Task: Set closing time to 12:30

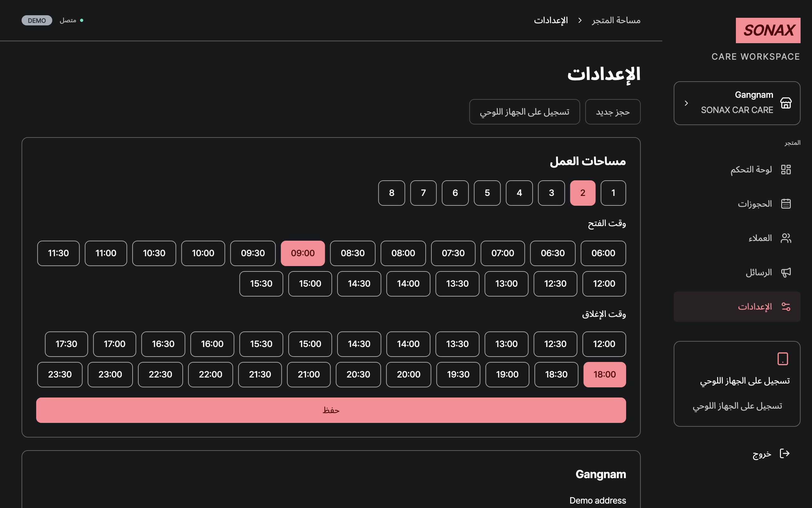Action: [x=555, y=344]
